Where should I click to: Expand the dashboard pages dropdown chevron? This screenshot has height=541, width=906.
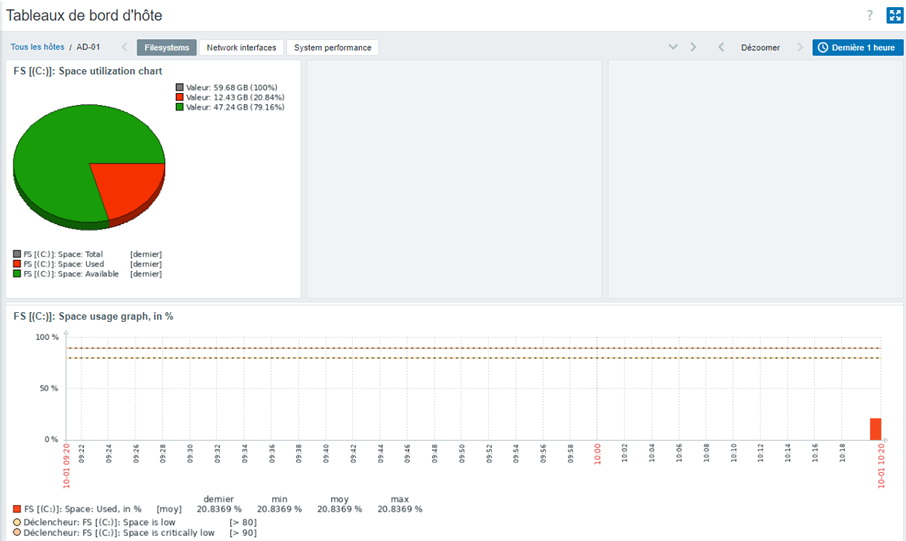[673, 47]
